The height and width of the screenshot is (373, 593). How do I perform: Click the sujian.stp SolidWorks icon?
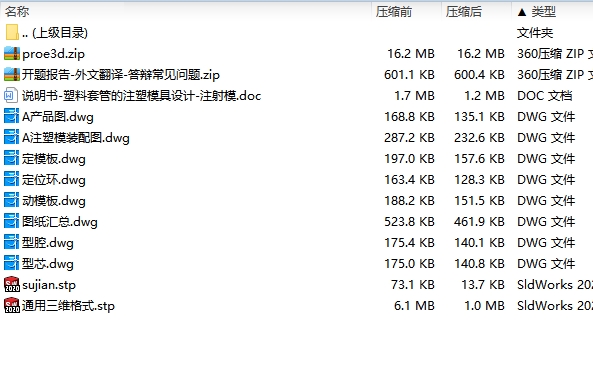(12, 284)
